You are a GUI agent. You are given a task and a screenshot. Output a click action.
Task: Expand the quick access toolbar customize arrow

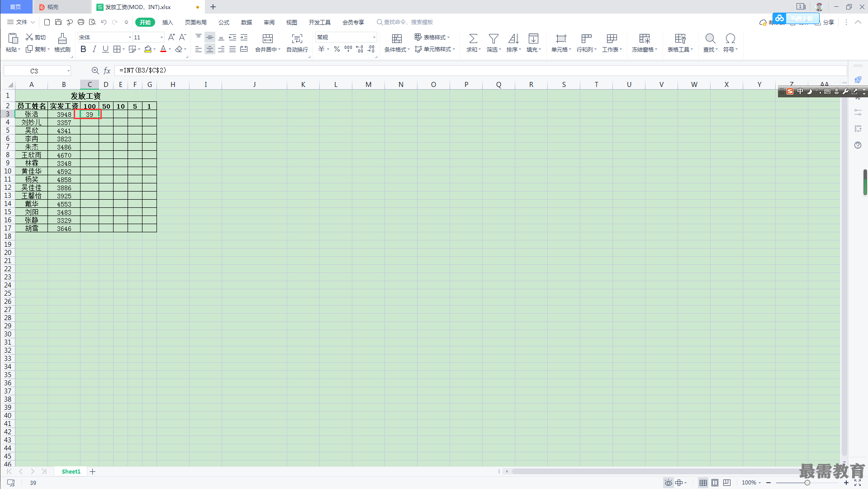coord(126,22)
